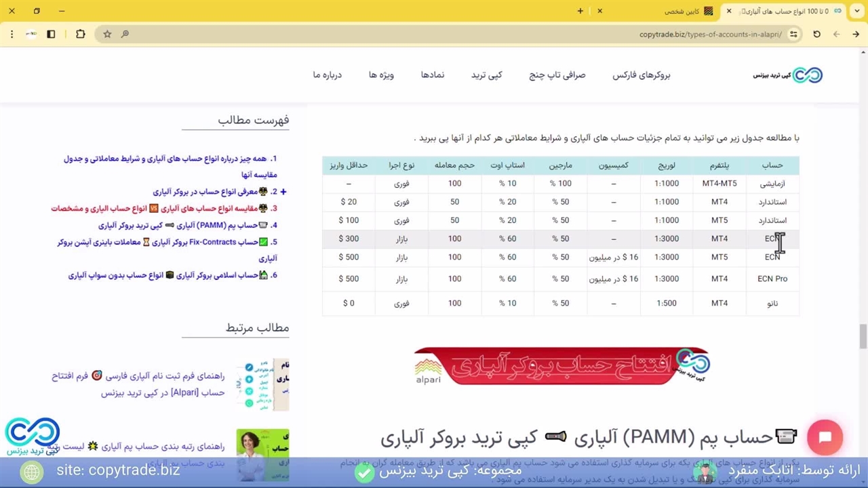Open the بروکرهای فارکس menu item
Image resolution: width=868 pixels, height=488 pixels.
[x=641, y=75]
